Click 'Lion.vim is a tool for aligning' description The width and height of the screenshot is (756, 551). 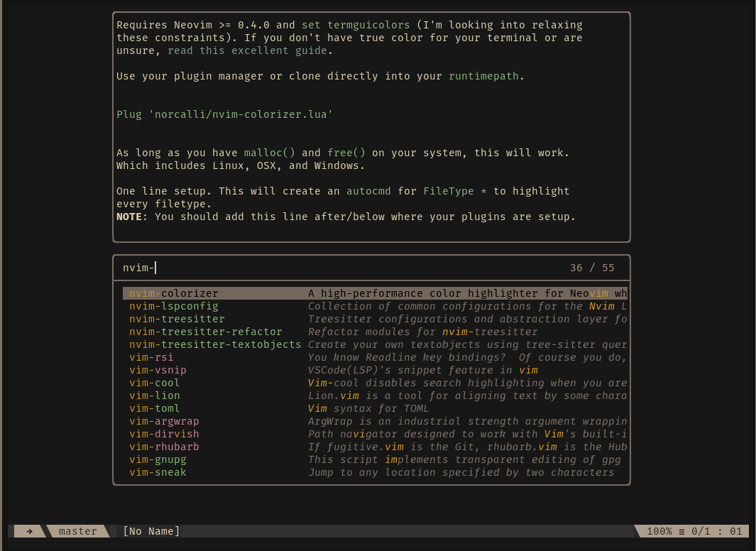(467, 395)
